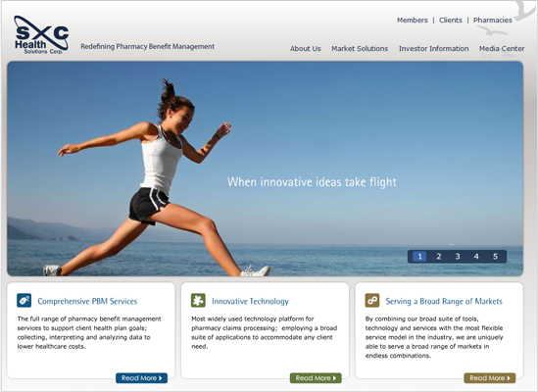
Task: Switch banner to slide 3
Action: [458, 257]
